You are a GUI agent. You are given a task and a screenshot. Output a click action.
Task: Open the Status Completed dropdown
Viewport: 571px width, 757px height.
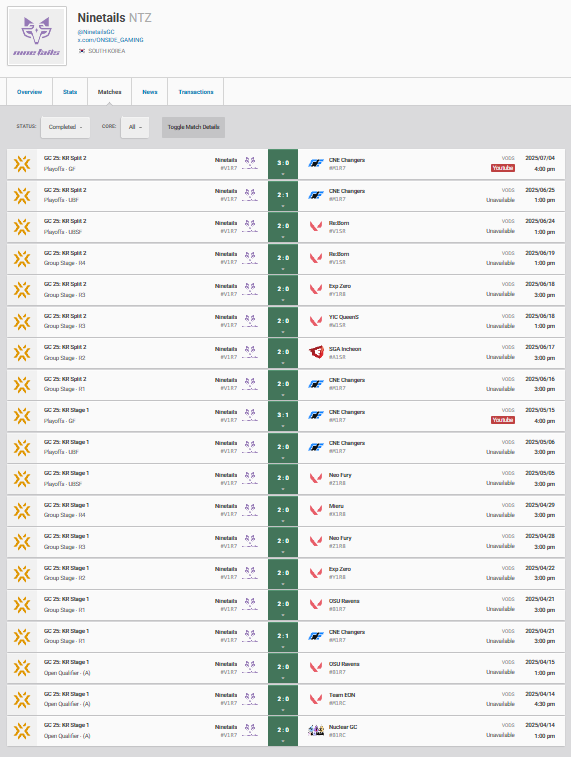click(x=65, y=127)
